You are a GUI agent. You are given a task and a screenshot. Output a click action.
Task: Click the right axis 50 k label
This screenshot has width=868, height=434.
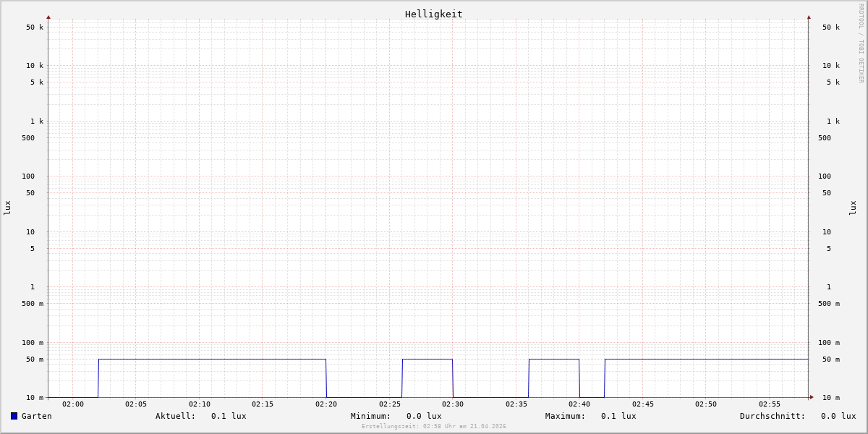[831, 27]
